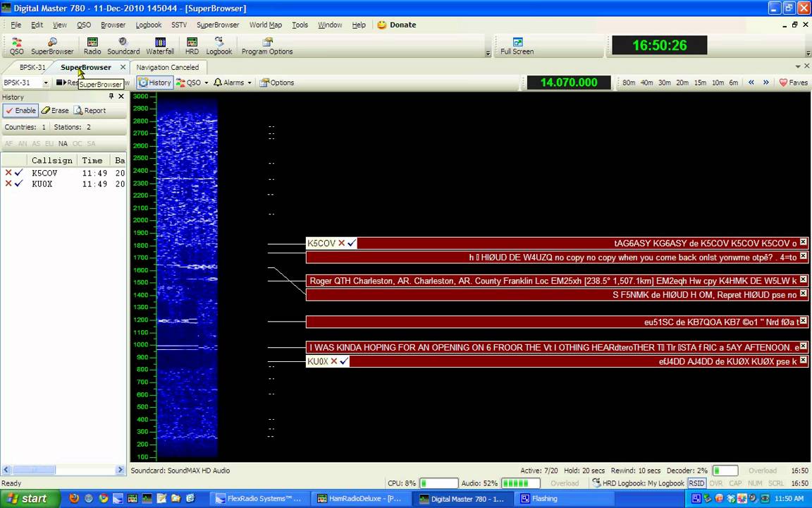Toggle the History panel button in SuperBrowser toolbar
This screenshot has width=812, height=508.
[x=155, y=83]
